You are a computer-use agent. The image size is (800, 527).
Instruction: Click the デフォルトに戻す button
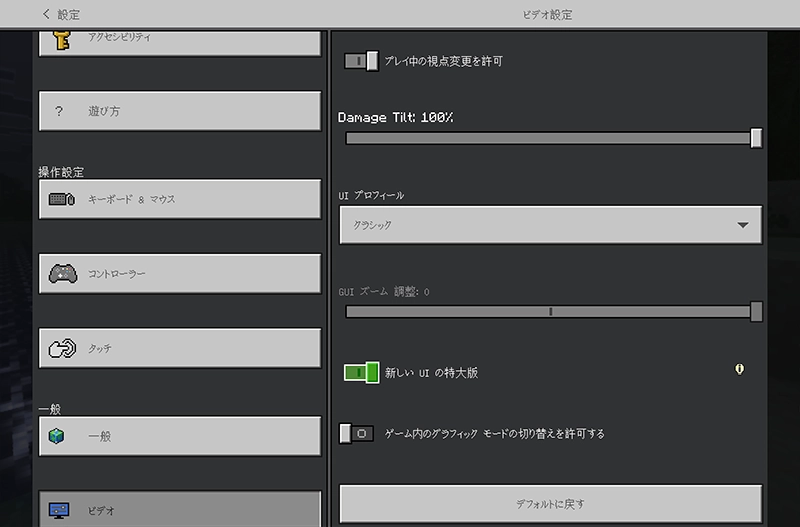click(550, 503)
